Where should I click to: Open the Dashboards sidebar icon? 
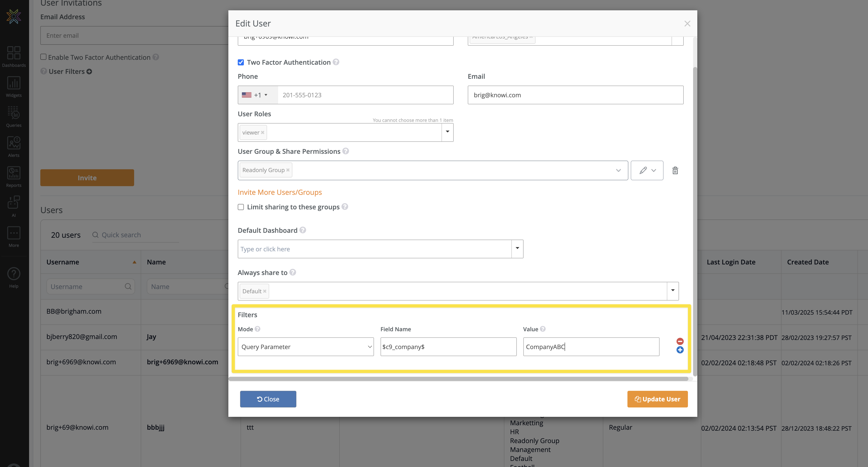pos(13,56)
